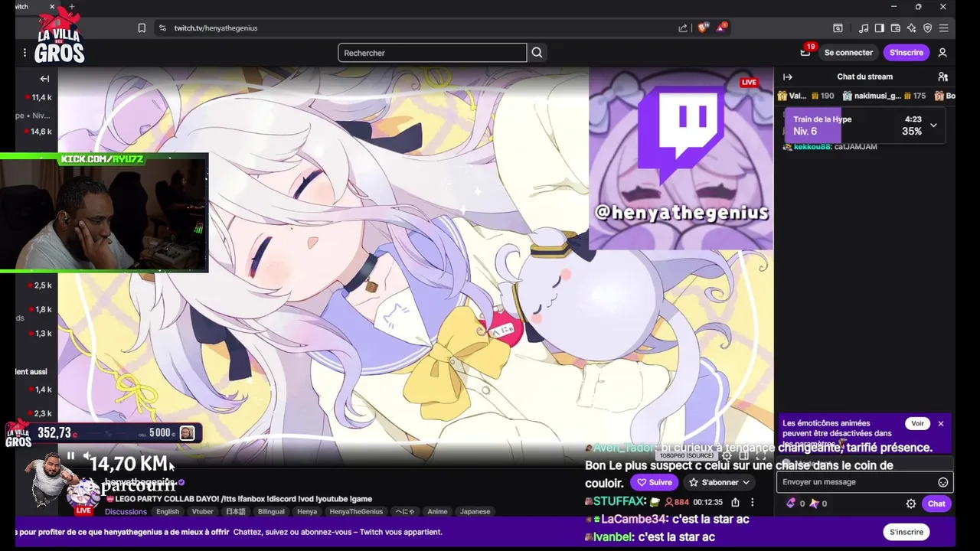Image resolution: width=980 pixels, height=551 pixels.
Task: Expand the Hype Train chevron
Action: click(933, 125)
